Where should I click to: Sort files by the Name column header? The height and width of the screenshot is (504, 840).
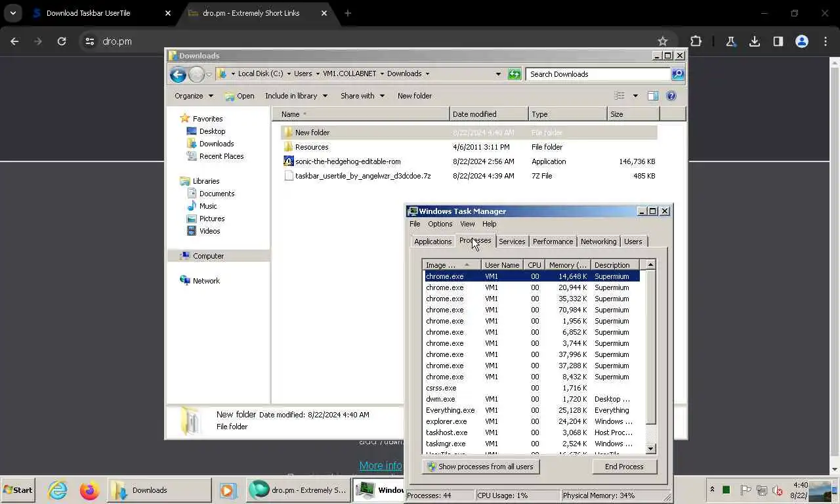coord(361,114)
